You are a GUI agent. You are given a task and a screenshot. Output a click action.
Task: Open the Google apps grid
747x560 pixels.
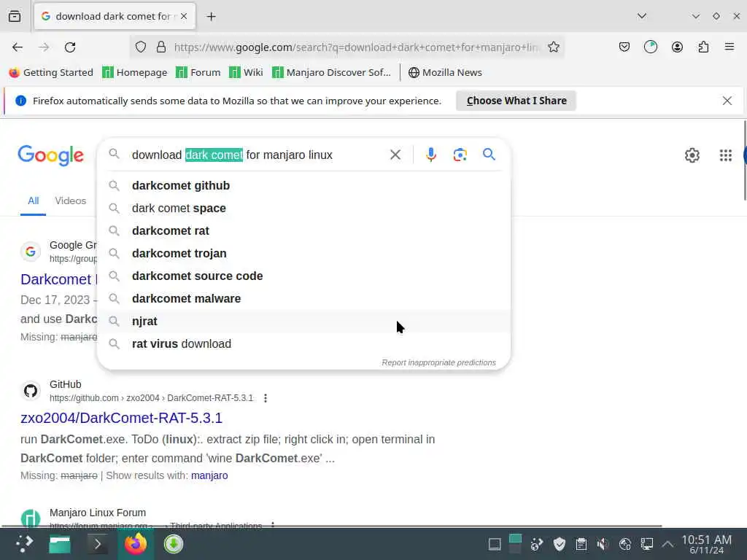pyautogui.click(x=726, y=155)
